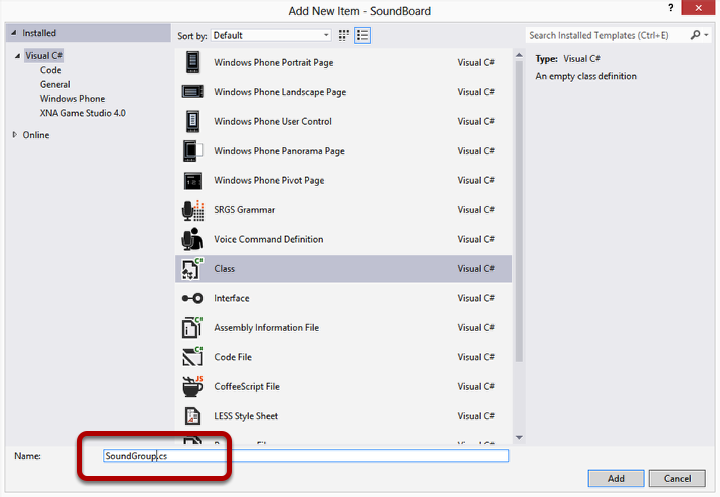Click the Cancel button
This screenshot has width=720, height=497.
677,479
